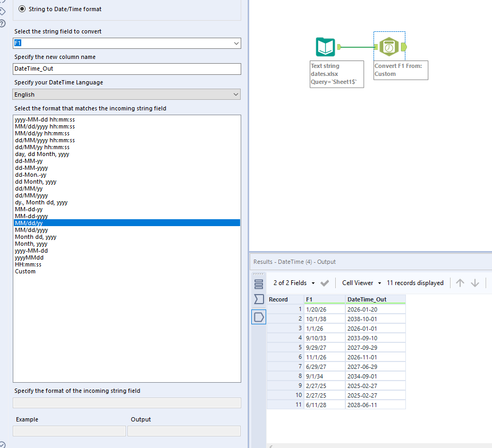Expand the DateTime Language English dropdown
Viewport: 492px width, 448px height.
(x=126, y=94)
